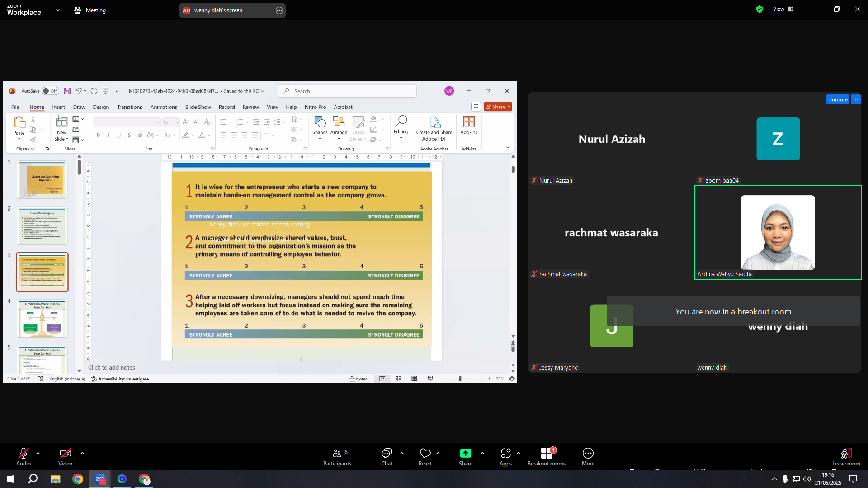Open the font size dropdown
Viewport: 868px width, 488px height.
pyautogui.click(x=177, y=122)
